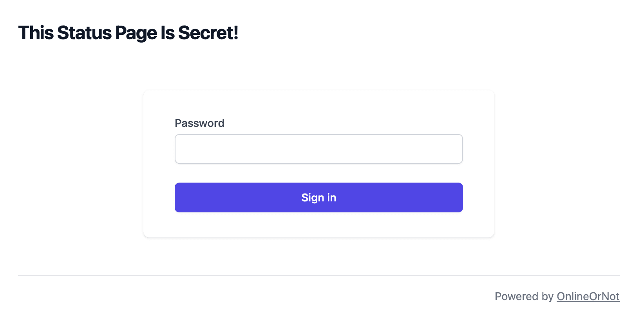Click the page heading This Status Page Is Secret

click(x=128, y=33)
